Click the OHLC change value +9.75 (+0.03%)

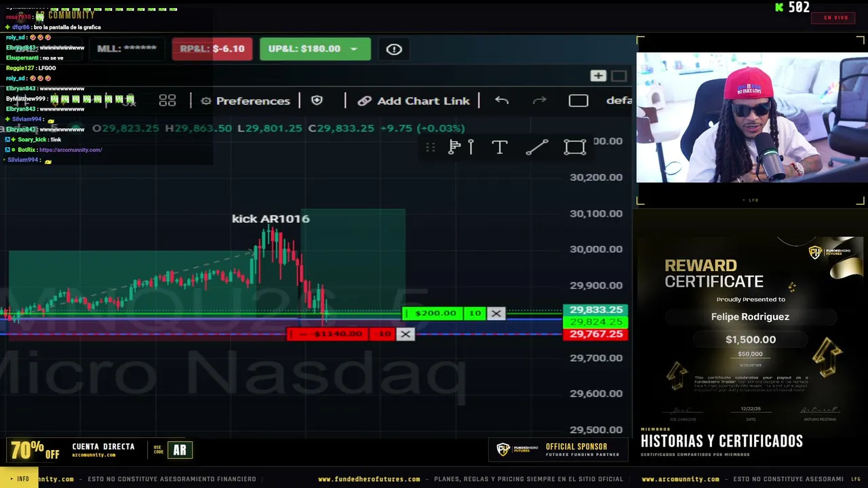click(422, 128)
